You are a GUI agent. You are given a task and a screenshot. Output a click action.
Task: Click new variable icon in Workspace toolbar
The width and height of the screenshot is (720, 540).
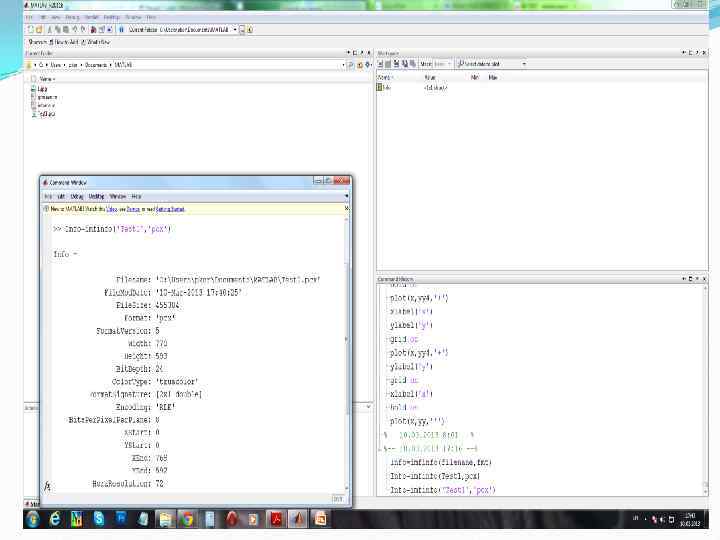[x=381, y=64]
